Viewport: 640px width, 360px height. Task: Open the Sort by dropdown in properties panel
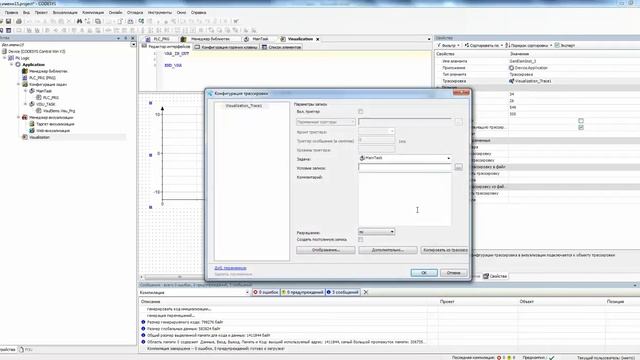pos(483,45)
